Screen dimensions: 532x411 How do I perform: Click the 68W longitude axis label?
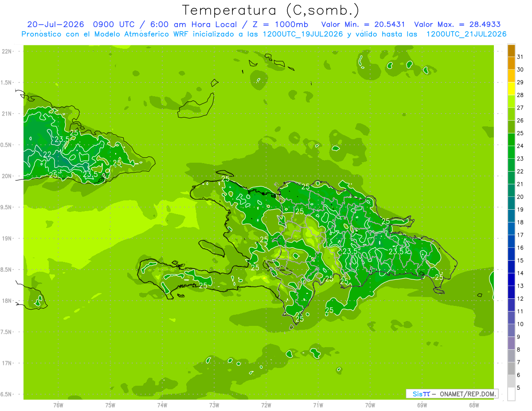coord(474,405)
